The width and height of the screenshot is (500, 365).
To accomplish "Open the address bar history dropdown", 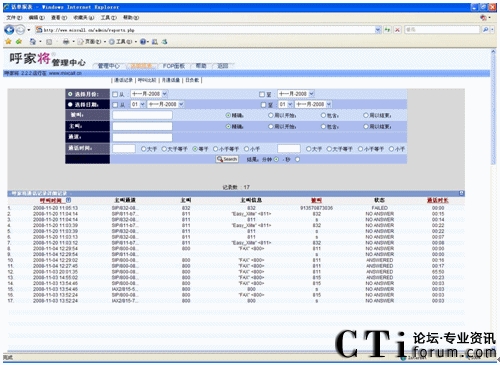I will tap(378, 30).
